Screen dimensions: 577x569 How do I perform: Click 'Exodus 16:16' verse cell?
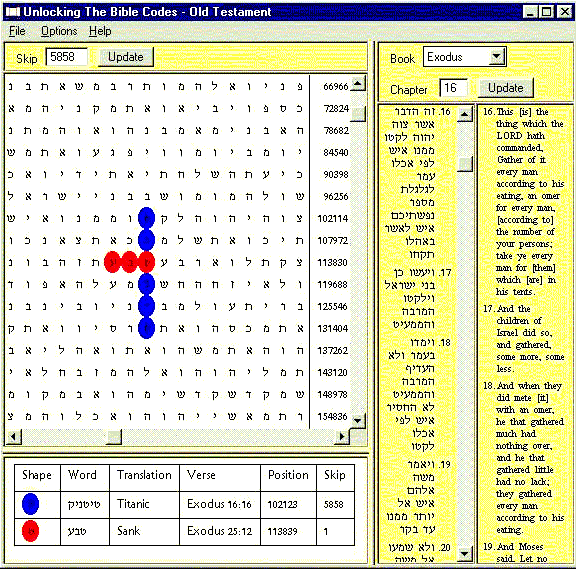(x=219, y=504)
